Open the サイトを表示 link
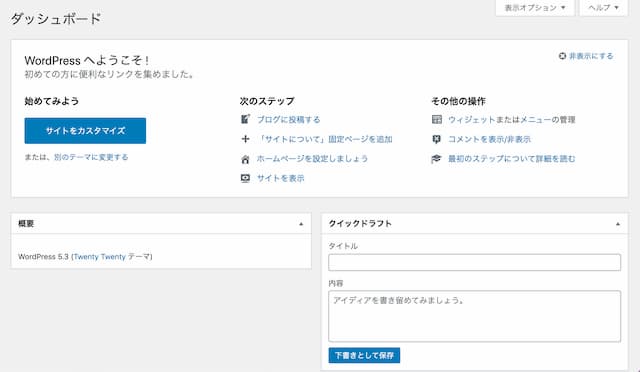Image resolution: width=640 pixels, height=372 pixels. pos(280,178)
